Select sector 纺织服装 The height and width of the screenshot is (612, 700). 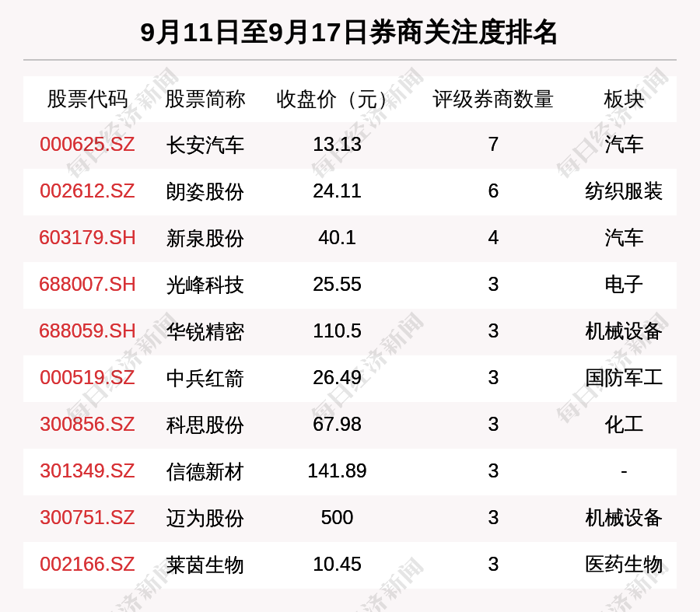624,191
